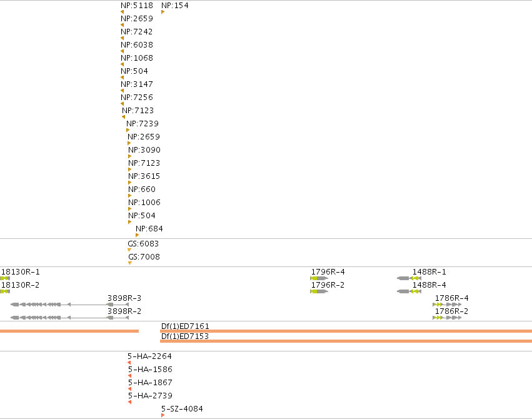Open the 1488R-4 feature link
532x419 pixels.
(429, 285)
